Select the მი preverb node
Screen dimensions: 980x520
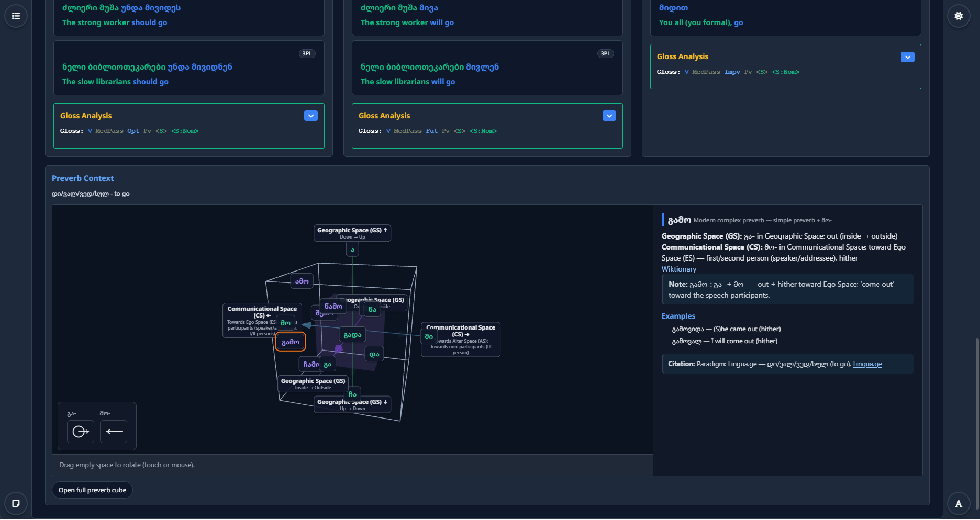(x=429, y=336)
